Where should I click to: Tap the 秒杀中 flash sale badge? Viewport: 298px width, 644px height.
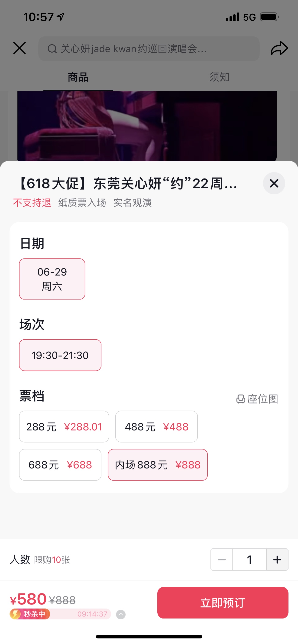pos(30,614)
